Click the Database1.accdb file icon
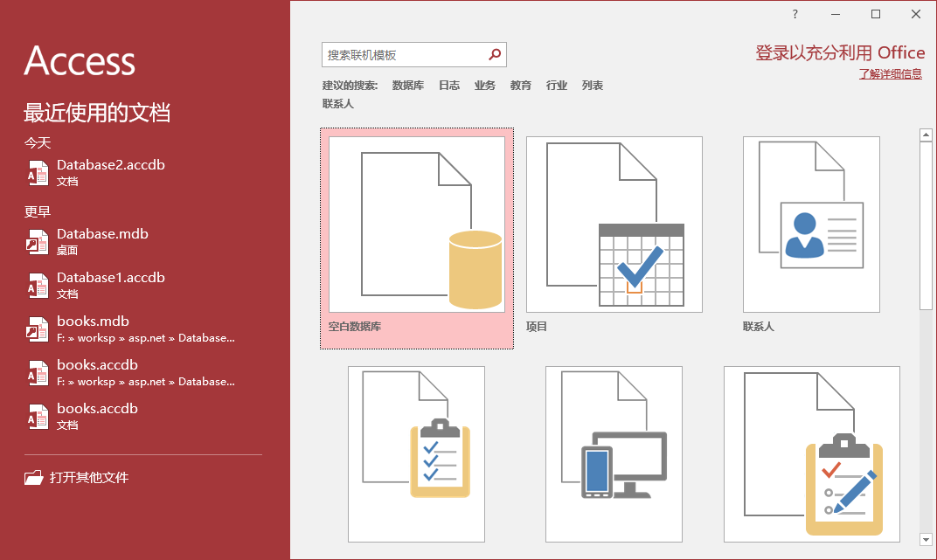 (38, 285)
